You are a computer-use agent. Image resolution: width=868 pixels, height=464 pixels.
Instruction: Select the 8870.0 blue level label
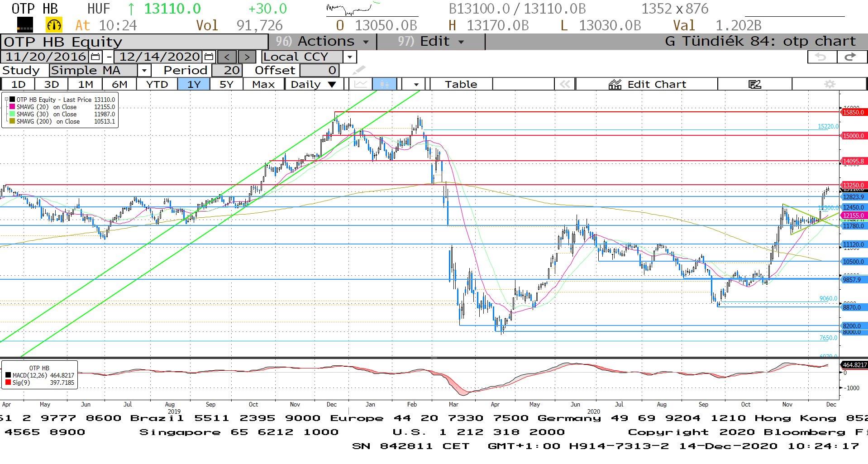tap(854, 307)
